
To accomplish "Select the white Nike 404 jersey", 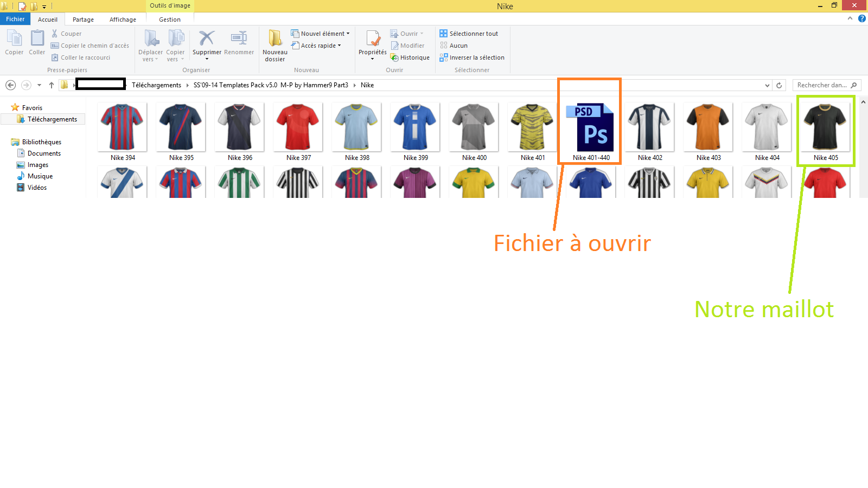I will pyautogui.click(x=767, y=132).
